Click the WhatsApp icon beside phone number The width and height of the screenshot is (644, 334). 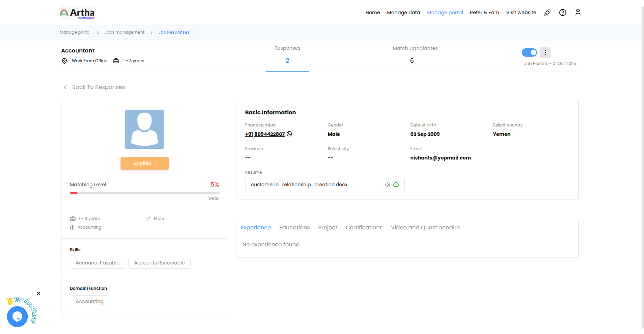(289, 134)
